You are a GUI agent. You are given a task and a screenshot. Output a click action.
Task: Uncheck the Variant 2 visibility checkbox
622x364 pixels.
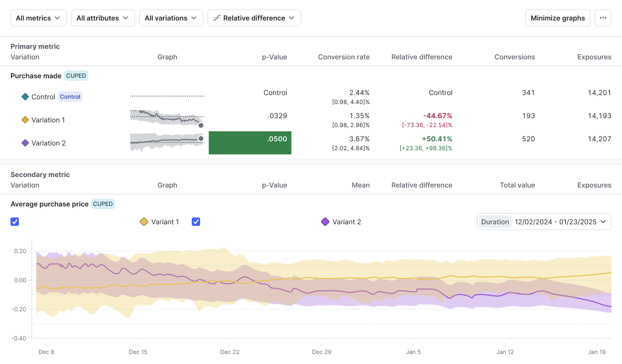196,222
